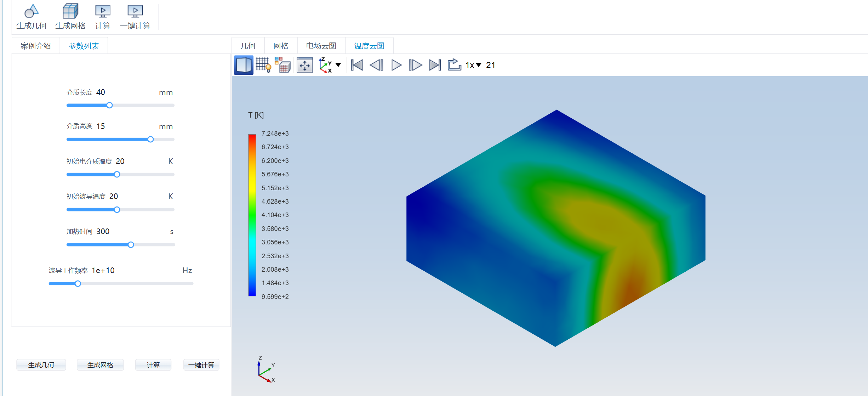Play the temperature animation
This screenshot has height=396, width=868.
tap(396, 65)
